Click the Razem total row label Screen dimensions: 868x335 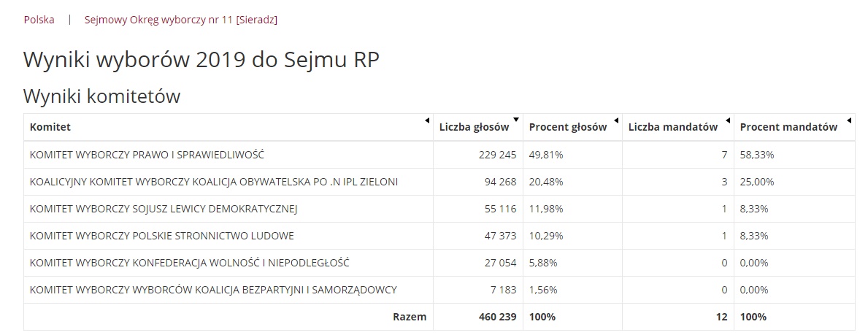tap(410, 317)
